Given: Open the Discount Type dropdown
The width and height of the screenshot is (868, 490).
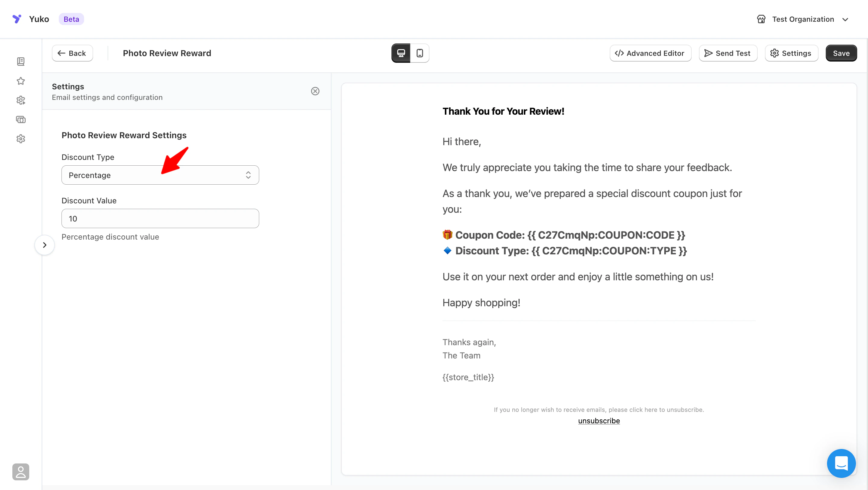Looking at the screenshot, I should (160, 175).
